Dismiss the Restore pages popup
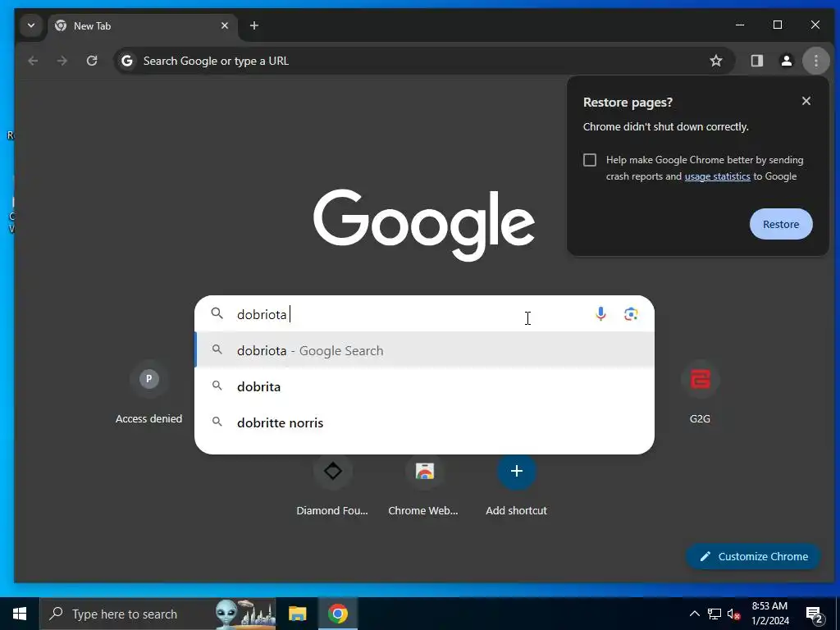 pyautogui.click(x=806, y=101)
